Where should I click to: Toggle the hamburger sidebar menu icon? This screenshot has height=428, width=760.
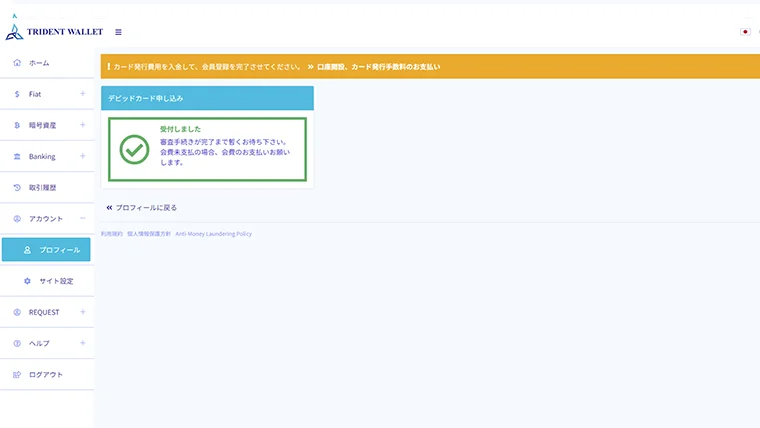click(119, 32)
